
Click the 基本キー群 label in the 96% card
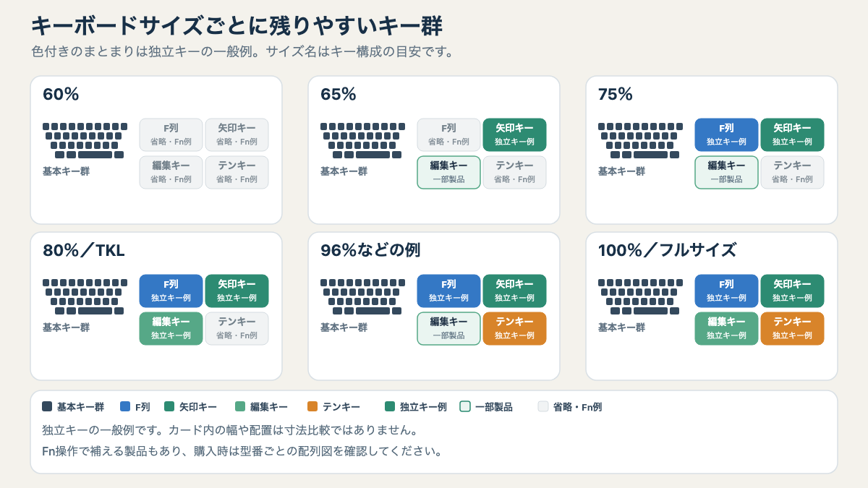coord(344,328)
